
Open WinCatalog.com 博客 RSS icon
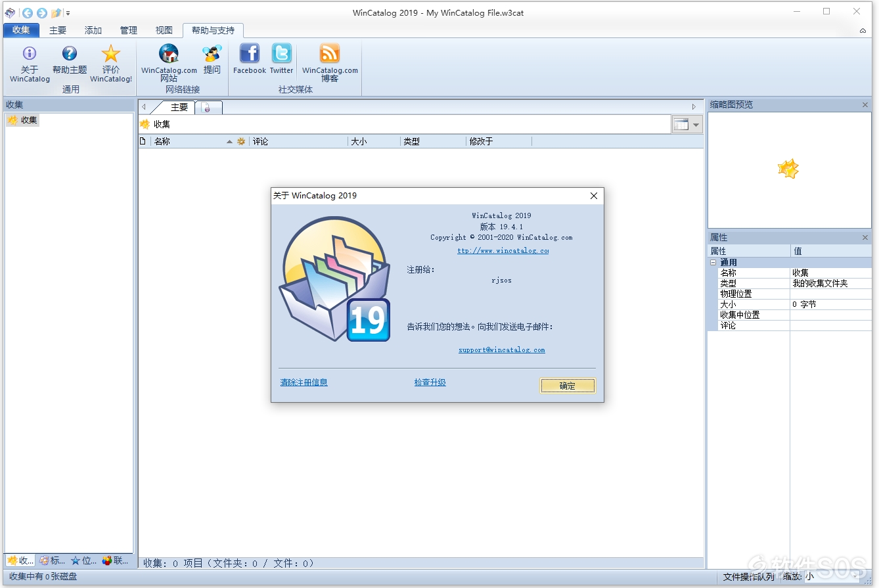330,53
